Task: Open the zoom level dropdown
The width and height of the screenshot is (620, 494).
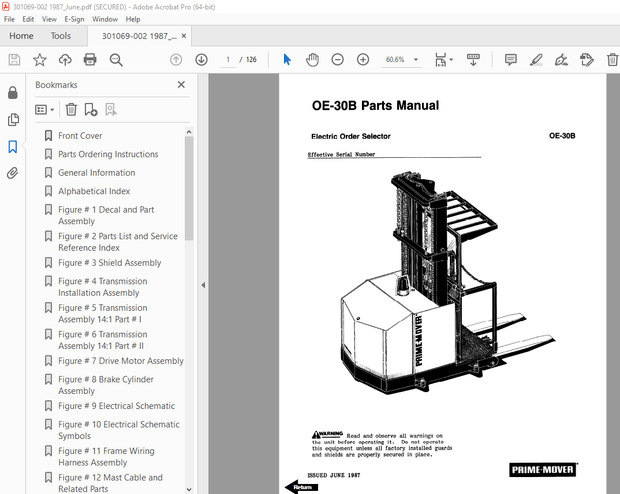Action: tap(416, 60)
